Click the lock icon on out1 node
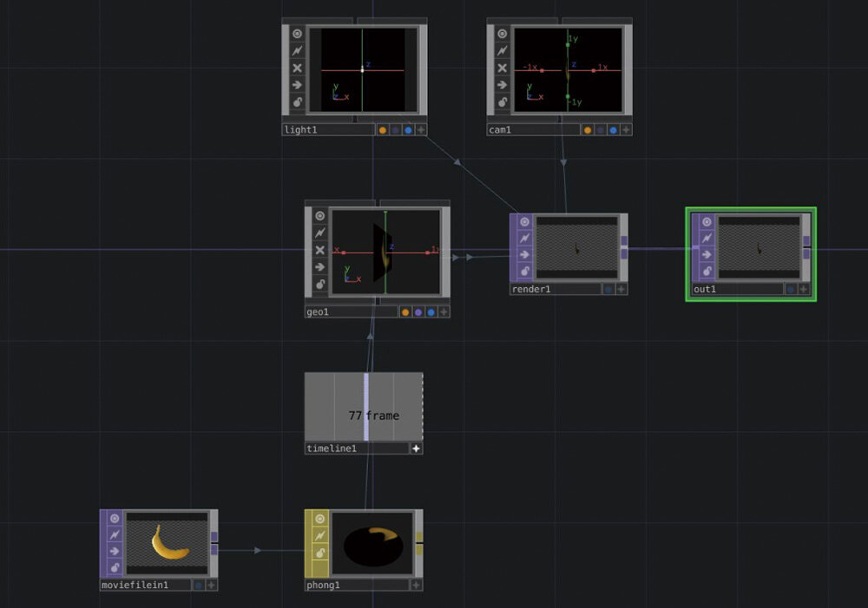This screenshot has height=608, width=868. [x=706, y=271]
